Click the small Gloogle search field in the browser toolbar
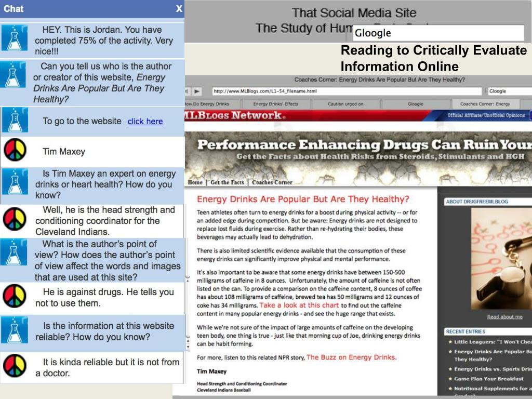 510,91
